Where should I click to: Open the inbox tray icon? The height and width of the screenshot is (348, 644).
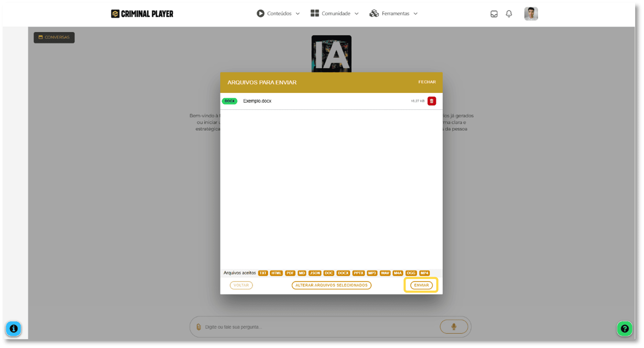[x=494, y=14]
